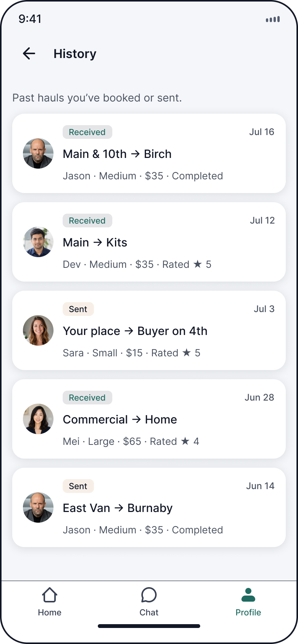298x644 pixels.
Task: Tap the back arrow icon
Action: tap(29, 53)
